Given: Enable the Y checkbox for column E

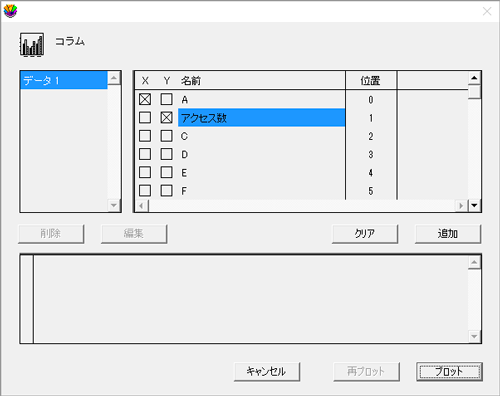Looking at the screenshot, I should coord(166,172).
